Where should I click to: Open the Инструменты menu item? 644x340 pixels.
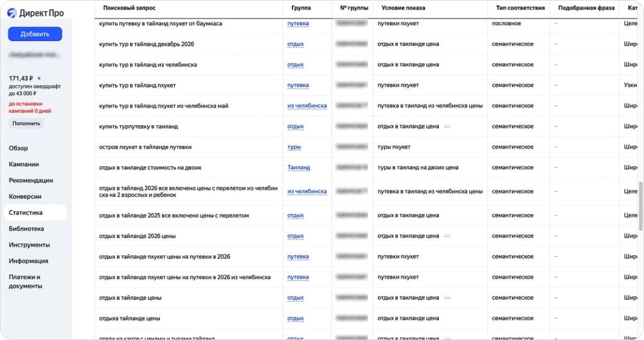click(29, 245)
